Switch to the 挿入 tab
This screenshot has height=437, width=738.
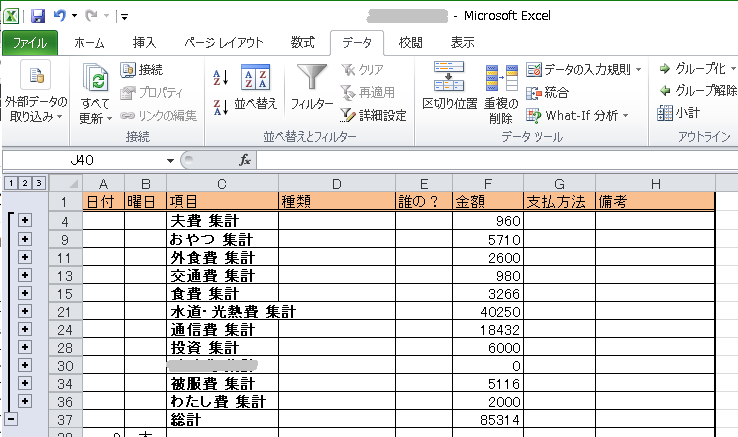click(x=144, y=43)
